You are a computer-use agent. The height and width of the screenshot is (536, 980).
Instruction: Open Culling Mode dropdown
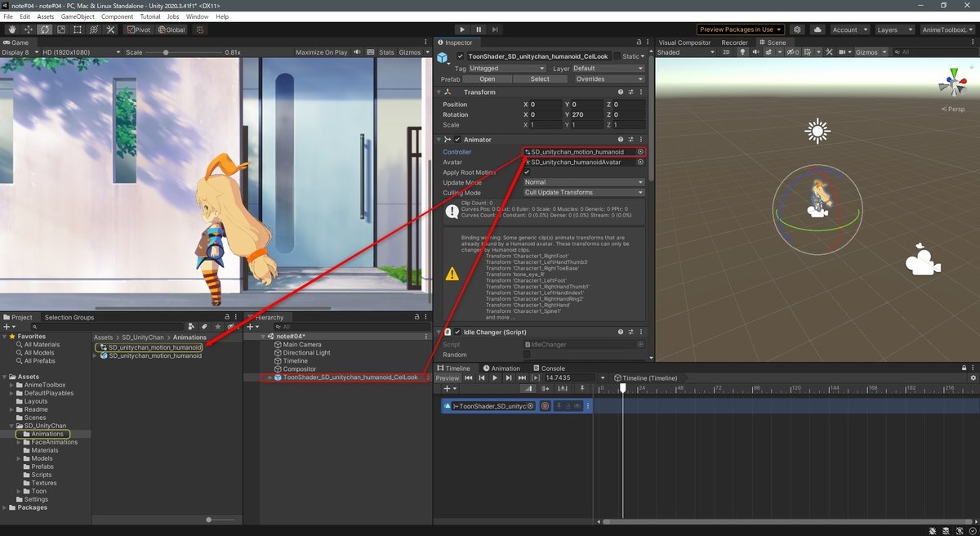584,193
